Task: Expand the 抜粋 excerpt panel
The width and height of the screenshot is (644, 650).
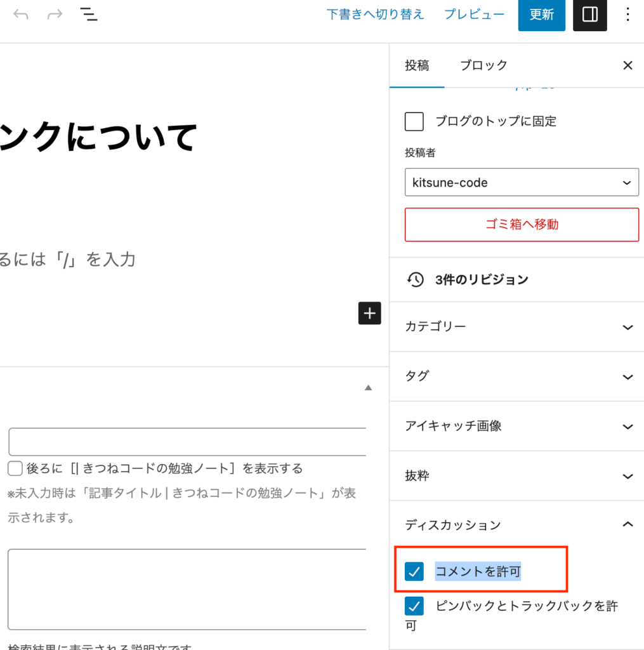Action: click(516, 476)
